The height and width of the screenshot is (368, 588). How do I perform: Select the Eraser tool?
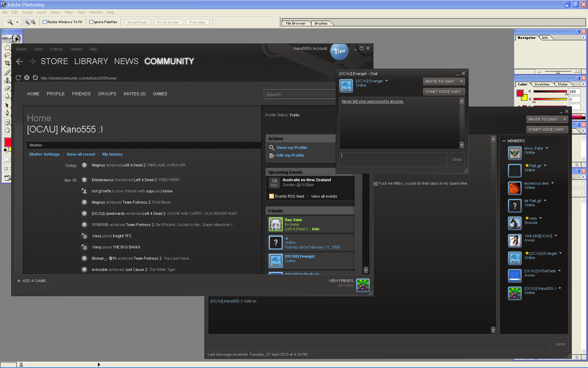(7, 88)
